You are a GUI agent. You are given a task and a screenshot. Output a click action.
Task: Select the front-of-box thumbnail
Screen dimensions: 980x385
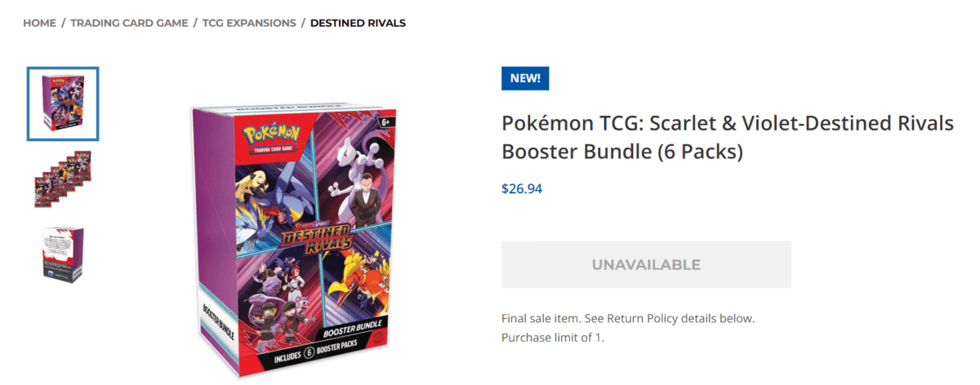tap(63, 104)
